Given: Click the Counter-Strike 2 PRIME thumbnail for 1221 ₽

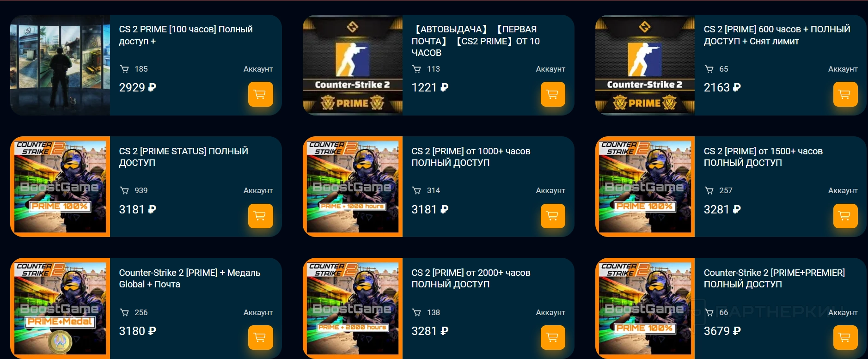Looking at the screenshot, I should (353, 65).
